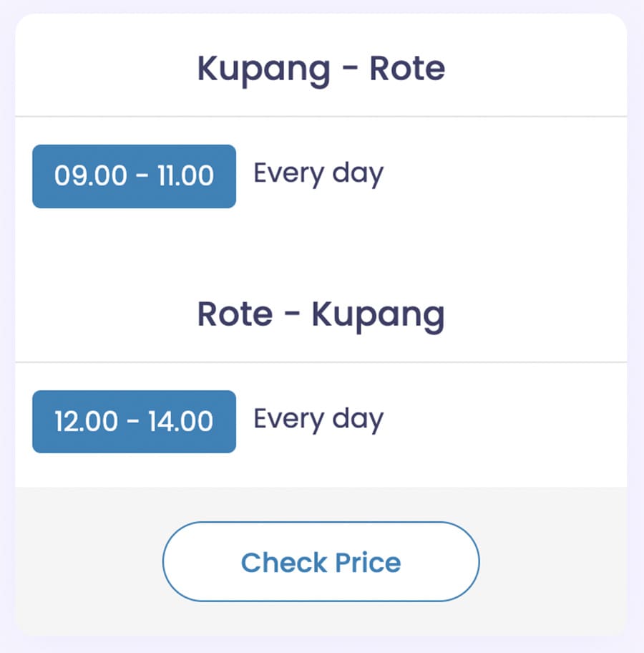Click the divider line under Rote - Kupang

[321, 362]
